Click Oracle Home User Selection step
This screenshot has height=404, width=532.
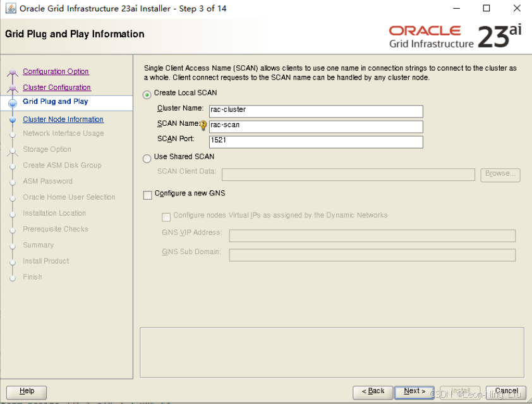point(69,197)
